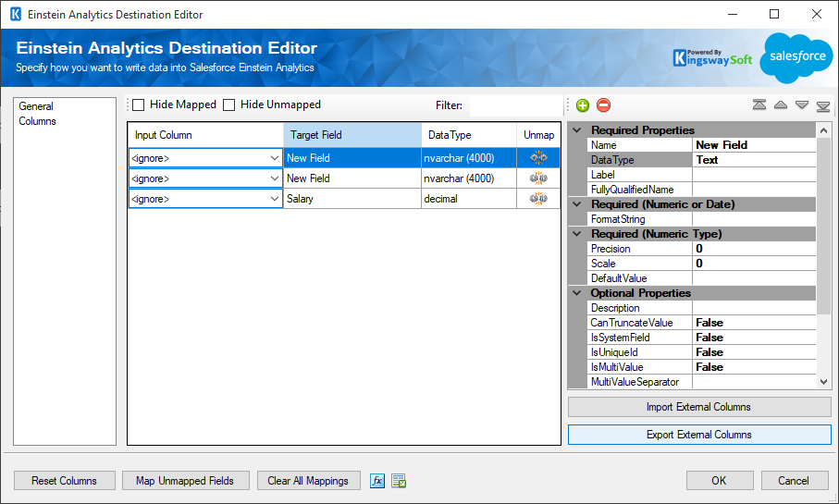Viewport: 839px width, 504px height.
Task: Click the green spreadsheet icon beside fx
Action: click(x=399, y=481)
